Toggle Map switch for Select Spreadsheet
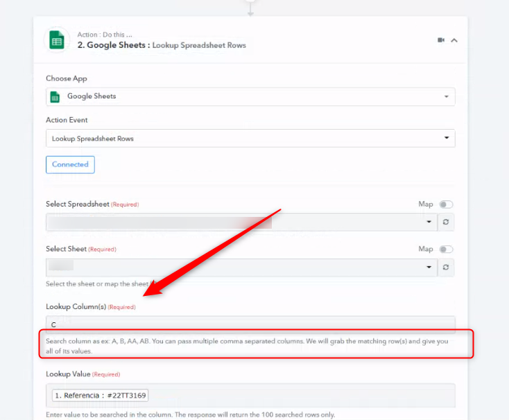This screenshot has width=509, height=420. (446, 204)
